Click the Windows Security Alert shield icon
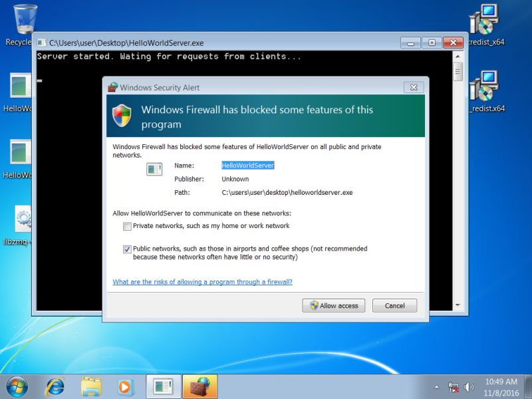This screenshot has width=532, height=399. click(122, 114)
